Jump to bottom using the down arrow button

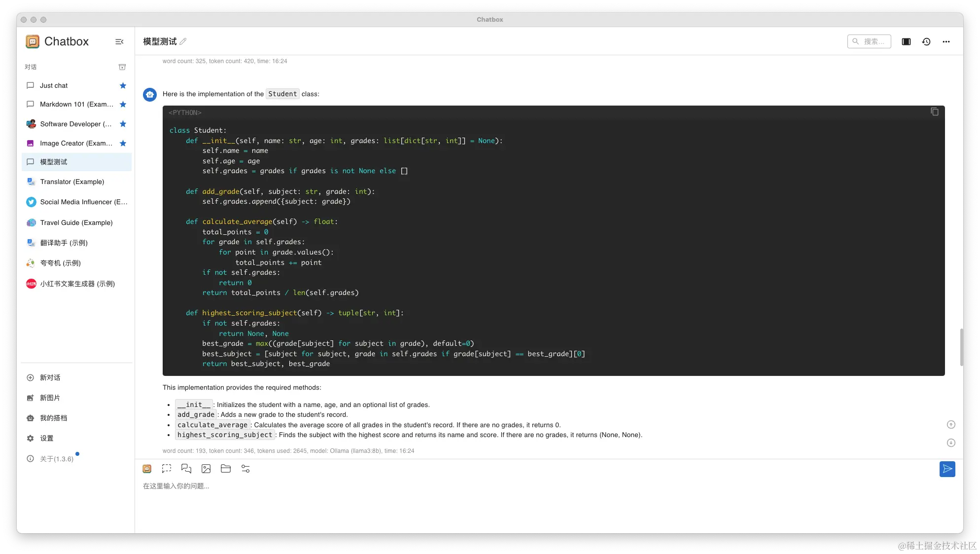[x=951, y=443]
